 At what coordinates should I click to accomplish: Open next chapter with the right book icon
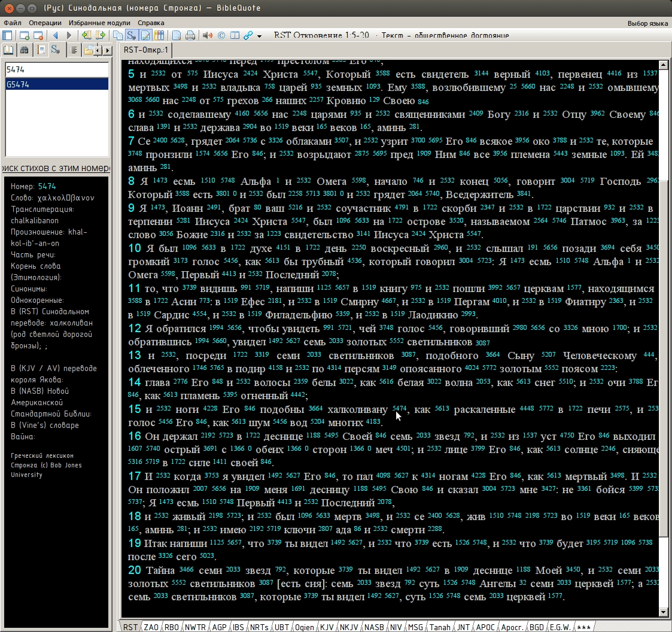(x=101, y=35)
